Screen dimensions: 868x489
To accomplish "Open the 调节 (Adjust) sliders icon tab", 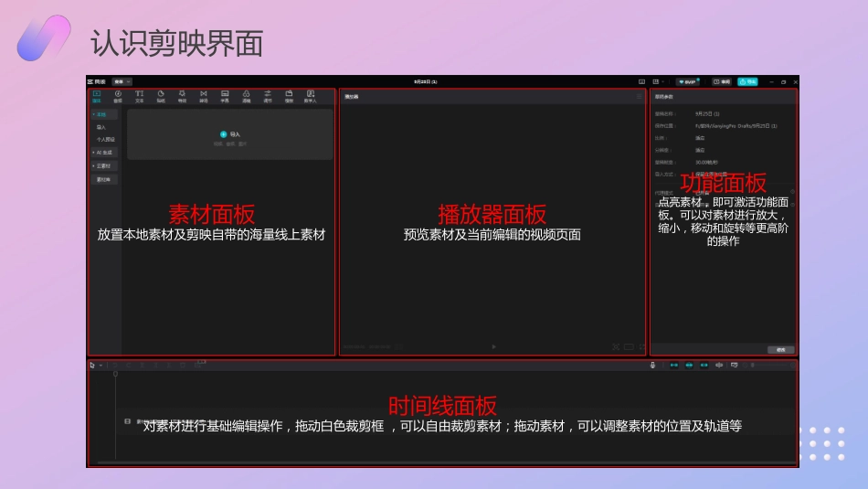I will point(268,96).
